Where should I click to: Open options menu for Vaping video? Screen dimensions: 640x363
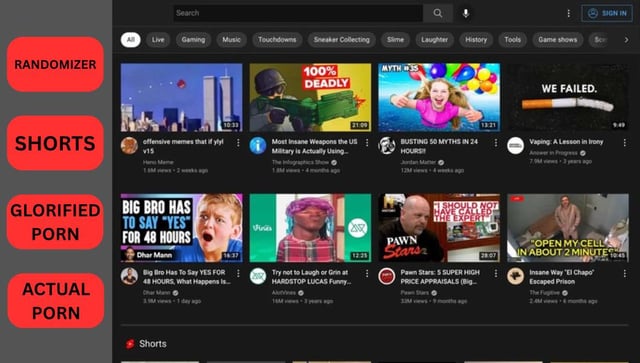624,143
